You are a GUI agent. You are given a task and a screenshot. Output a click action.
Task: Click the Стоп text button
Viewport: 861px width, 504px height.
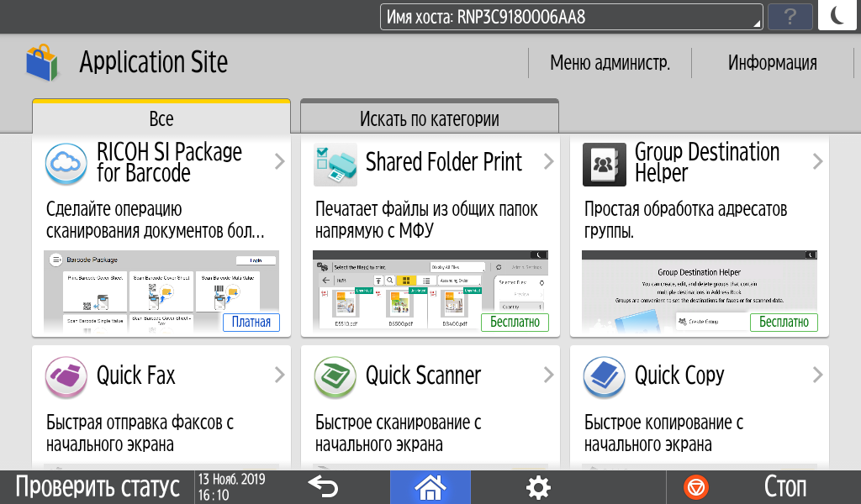pyautogui.click(x=785, y=487)
